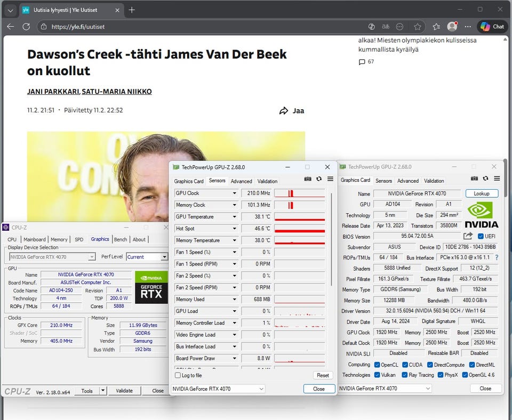Go back in browser history

(11, 27)
